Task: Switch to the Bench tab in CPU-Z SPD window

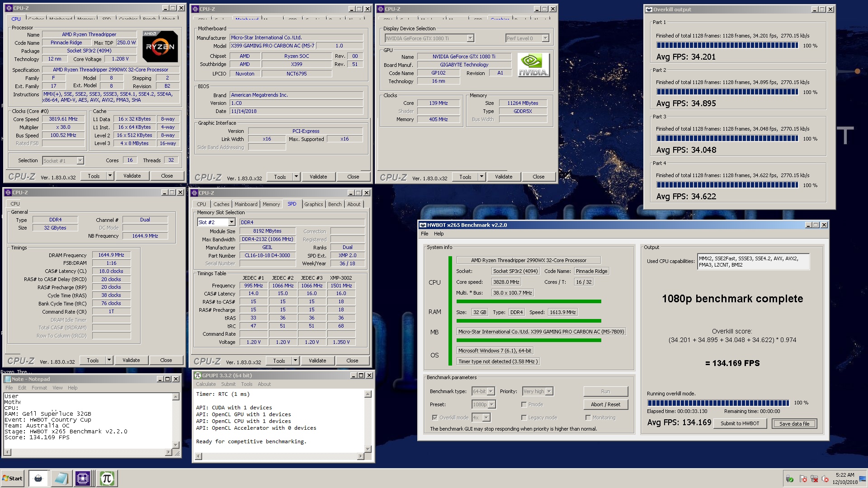Action: point(335,205)
